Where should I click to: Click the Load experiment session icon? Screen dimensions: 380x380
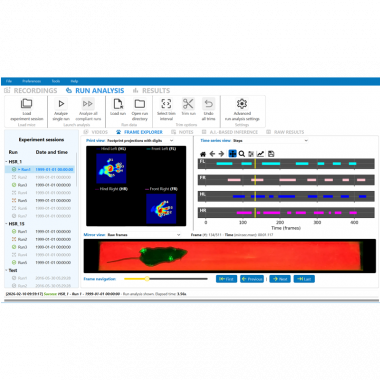(26, 104)
